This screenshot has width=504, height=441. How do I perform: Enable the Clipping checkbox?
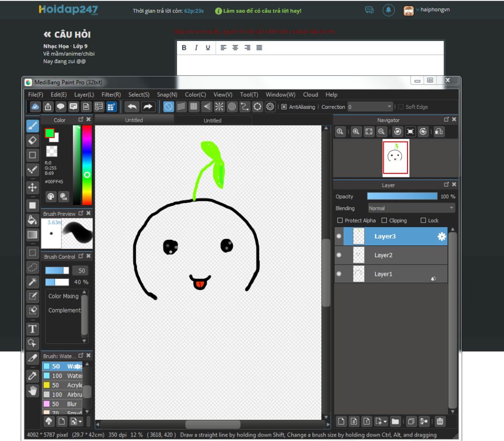[x=384, y=221]
